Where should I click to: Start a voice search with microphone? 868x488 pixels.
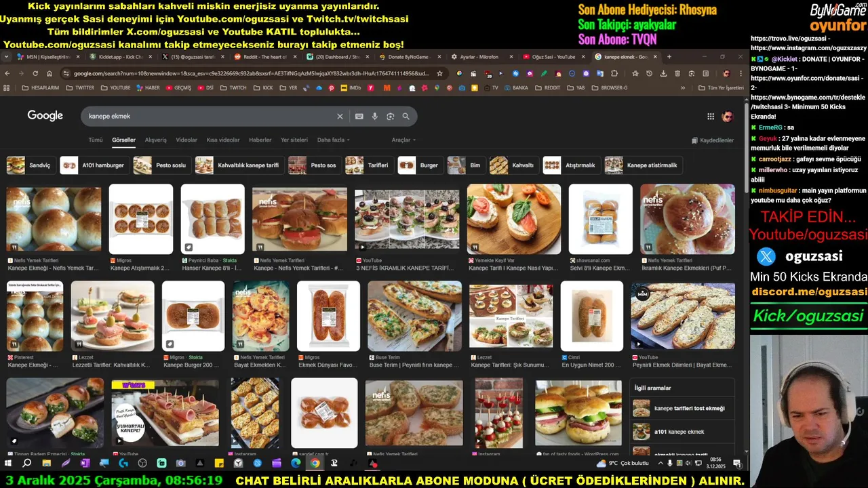click(374, 117)
